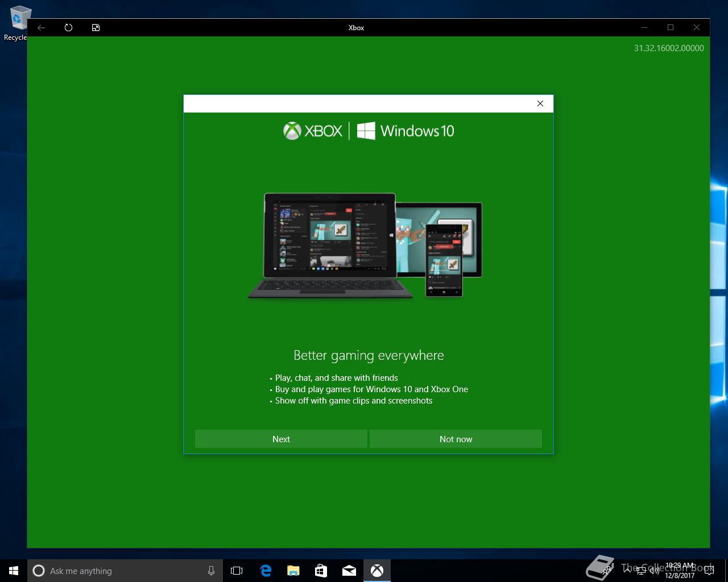Minimize the Xbox window
This screenshot has height=582, width=728.
(x=644, y=27)
